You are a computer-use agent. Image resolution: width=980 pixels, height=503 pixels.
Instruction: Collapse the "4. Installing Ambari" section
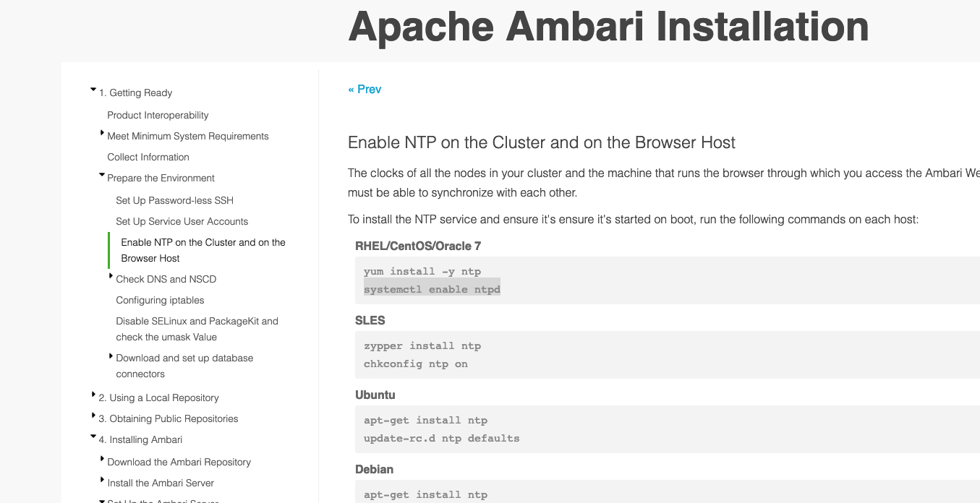95,437
